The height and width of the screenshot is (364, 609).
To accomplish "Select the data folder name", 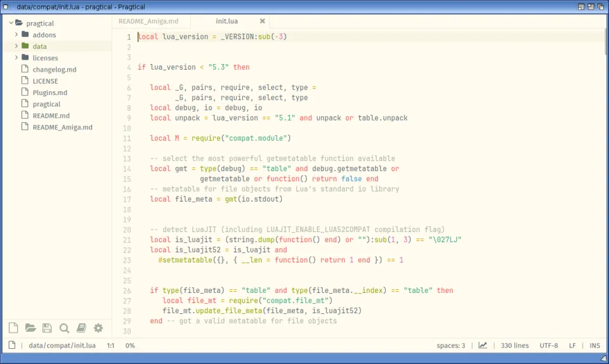I will tap(39, 46).
